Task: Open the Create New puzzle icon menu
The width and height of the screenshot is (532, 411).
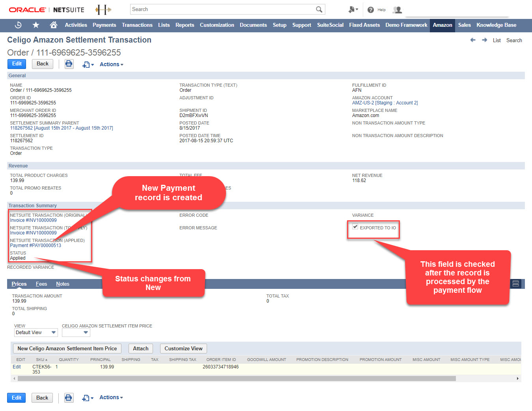Action: pos(353,9)
